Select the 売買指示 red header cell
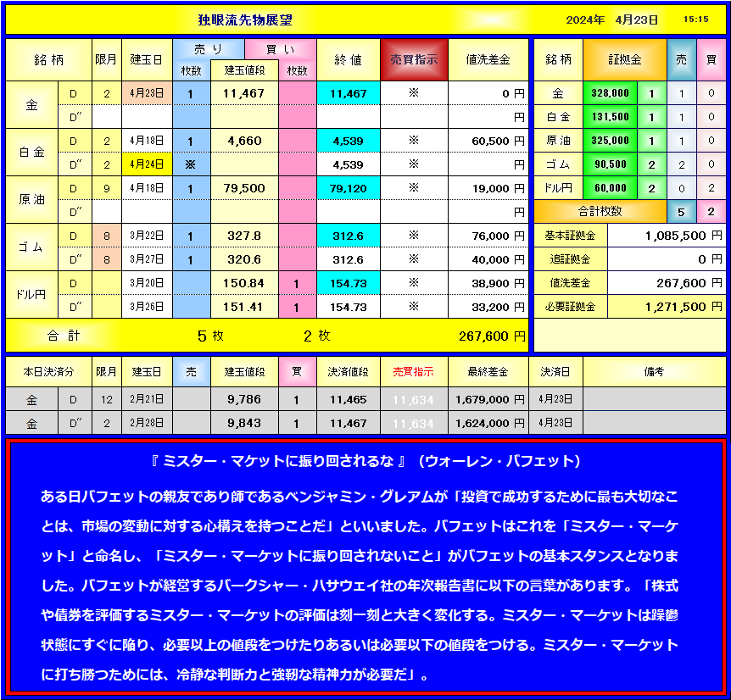731x700 pixels. [414, 59]
